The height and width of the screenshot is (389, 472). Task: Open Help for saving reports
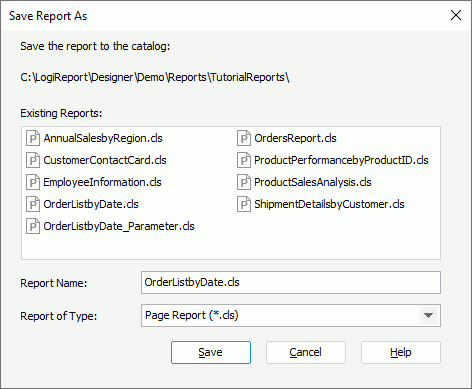(x=401, y=352)
